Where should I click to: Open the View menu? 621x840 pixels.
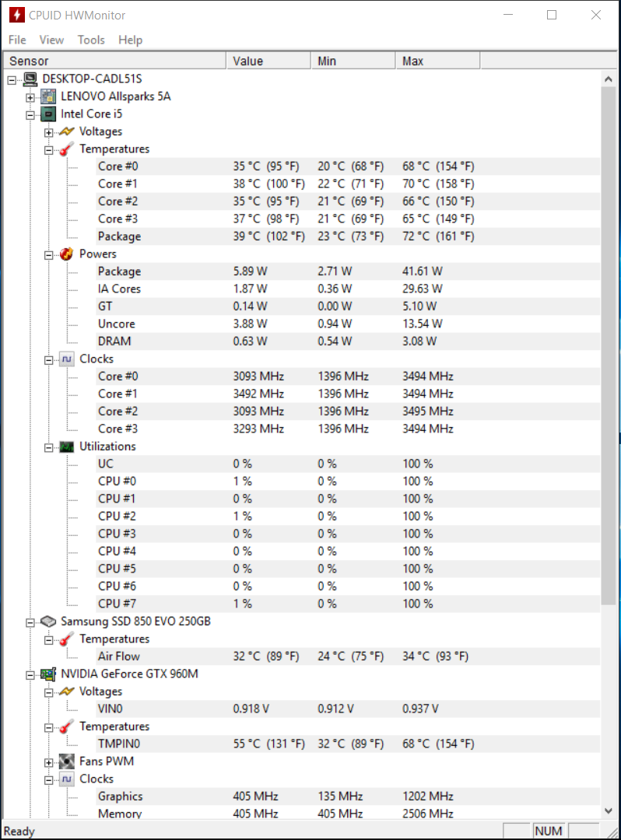51,40
